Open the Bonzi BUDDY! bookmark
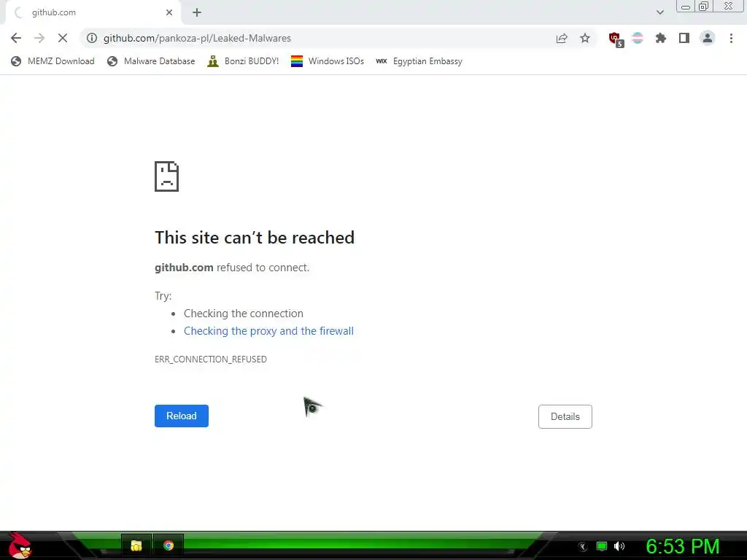Viewport: 747px width, 560px height. pyautogui.click(x=243, y=61)
